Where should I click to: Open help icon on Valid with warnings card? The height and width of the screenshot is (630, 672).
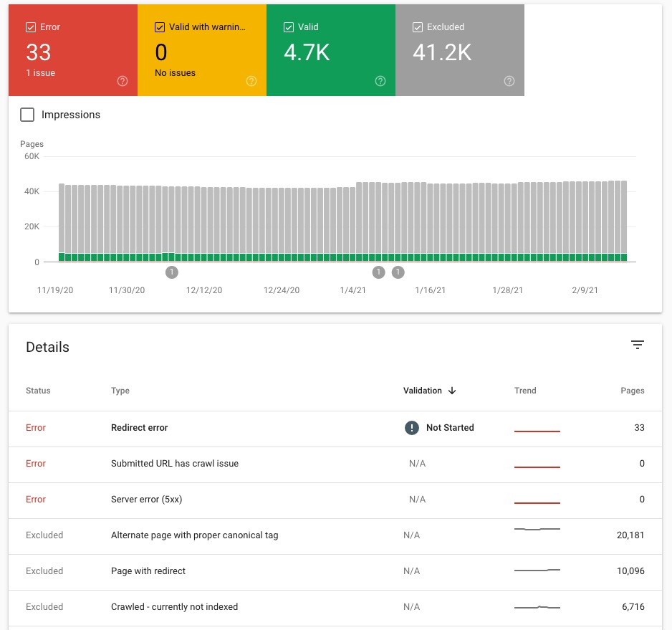click(x=251, y=81)
